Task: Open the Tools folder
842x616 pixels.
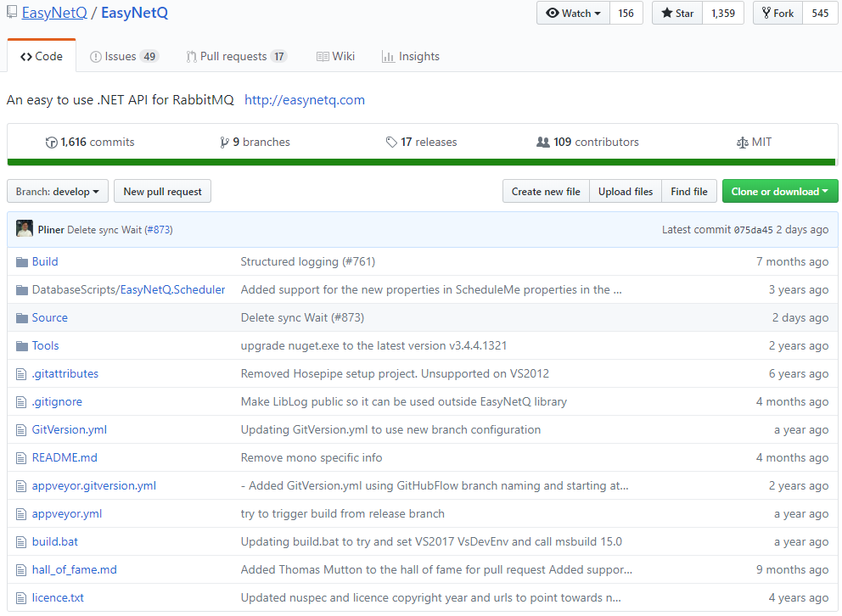Action: (45, 345)
